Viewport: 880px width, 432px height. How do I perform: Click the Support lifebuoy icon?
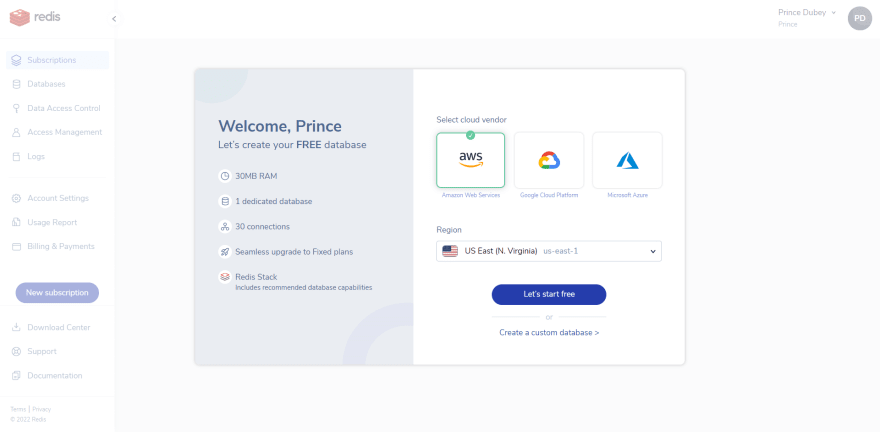point(16,352)
